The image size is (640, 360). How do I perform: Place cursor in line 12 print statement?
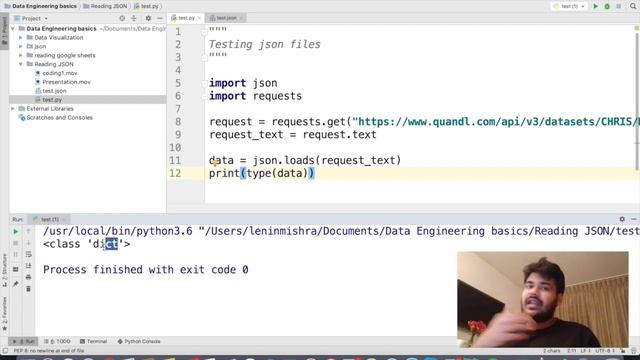262,173
